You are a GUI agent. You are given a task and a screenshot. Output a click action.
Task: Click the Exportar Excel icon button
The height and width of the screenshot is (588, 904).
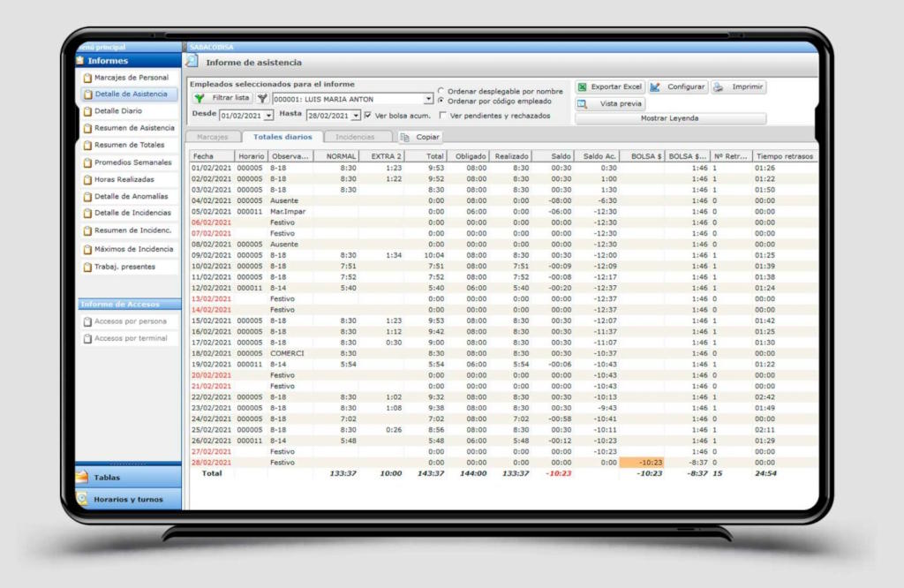[583, 87]
